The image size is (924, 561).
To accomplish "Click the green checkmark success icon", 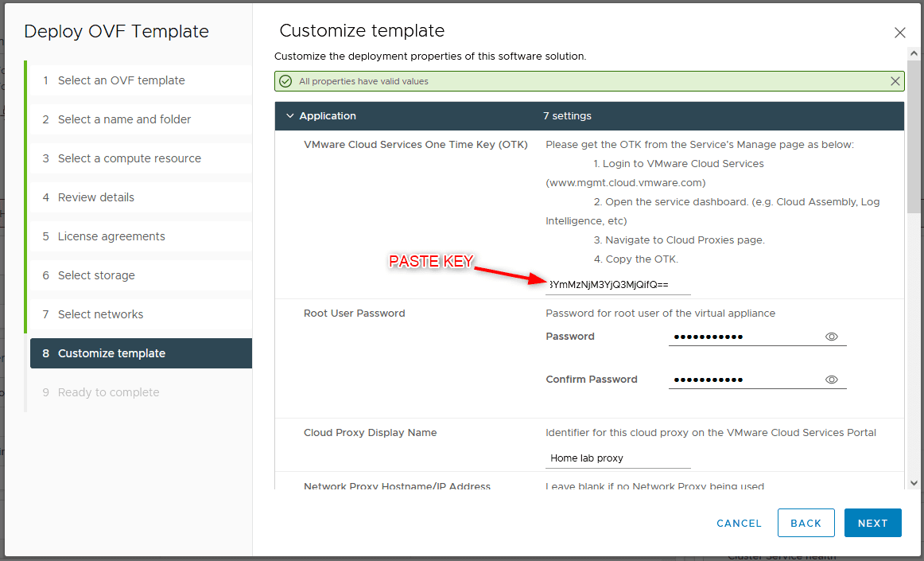I will pos(285,81).
